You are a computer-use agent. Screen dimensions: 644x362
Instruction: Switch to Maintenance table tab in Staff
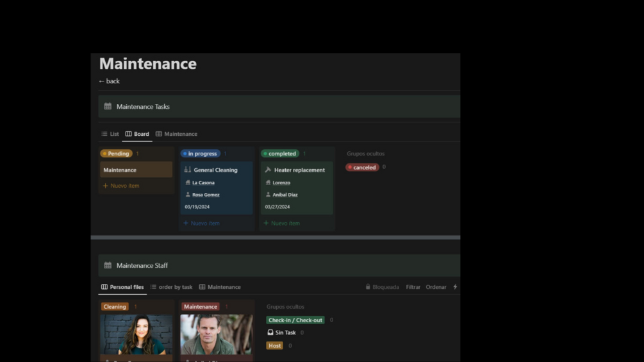[x=220, y=287]
